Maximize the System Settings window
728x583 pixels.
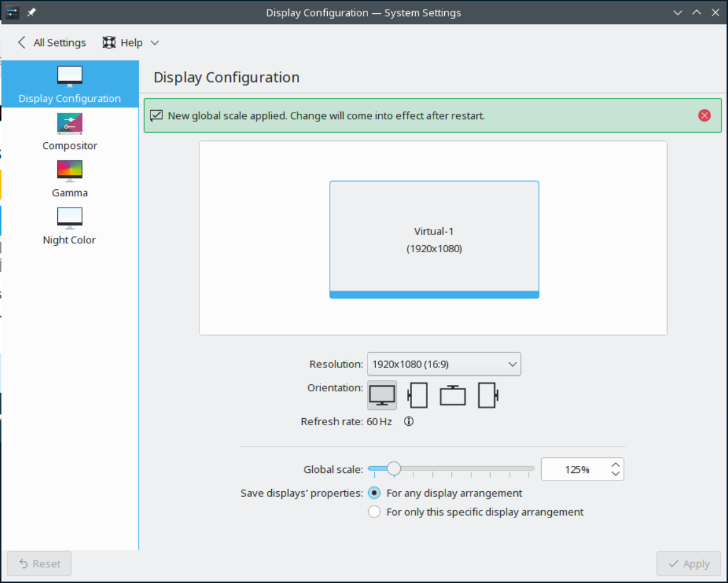click(x=697, y=13)
